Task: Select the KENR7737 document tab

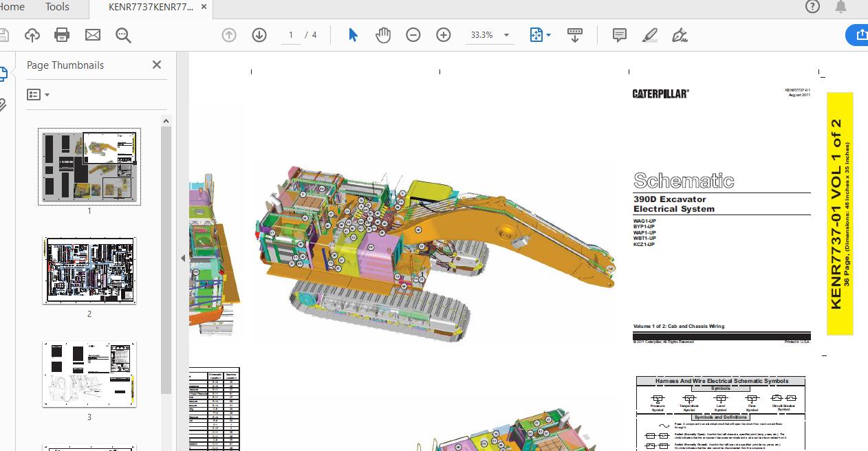Action: pyautogui.click(x=151, y=7)
